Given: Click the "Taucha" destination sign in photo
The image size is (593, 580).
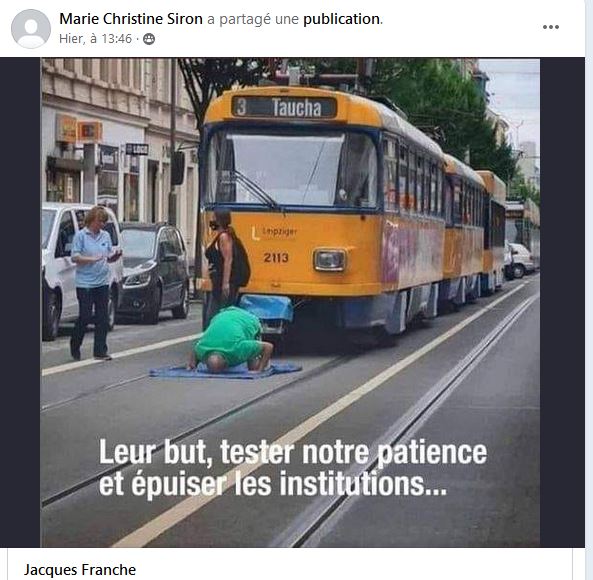Looking at the screenshot, I should pos(296,108).
